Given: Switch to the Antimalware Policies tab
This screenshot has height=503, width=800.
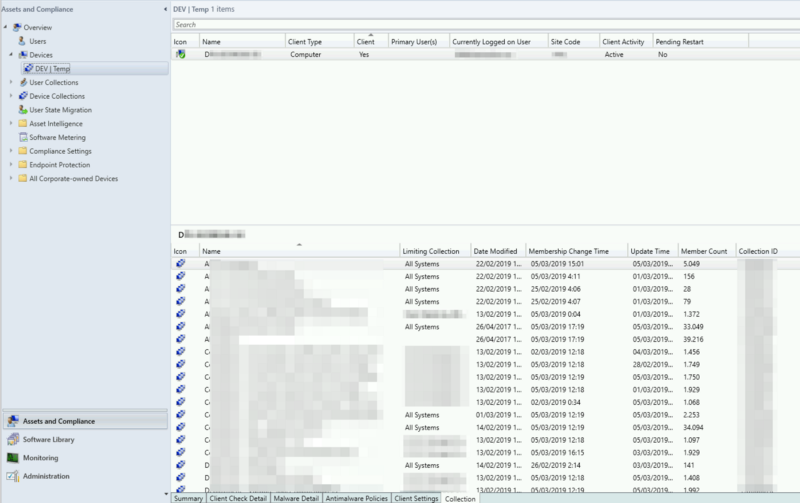Looking at the screenshot, I should 357,498.
